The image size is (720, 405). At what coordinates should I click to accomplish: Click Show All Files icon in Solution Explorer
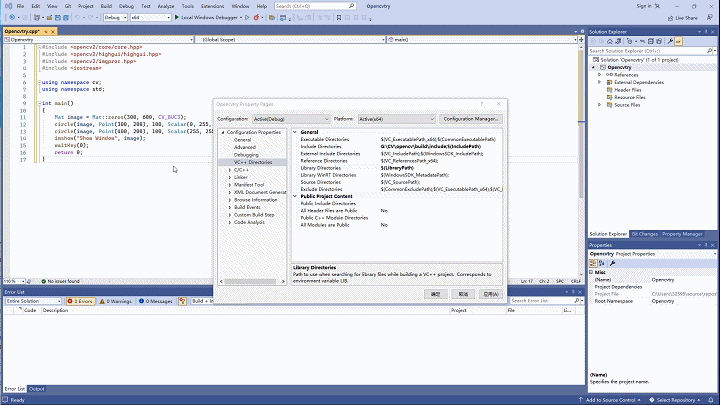659,41
